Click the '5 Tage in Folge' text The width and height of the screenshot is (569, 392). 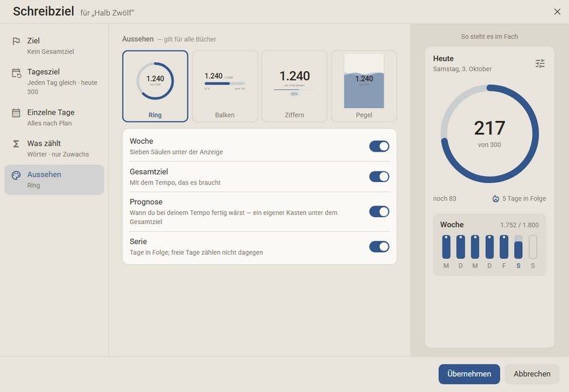(x=523, y=198)
